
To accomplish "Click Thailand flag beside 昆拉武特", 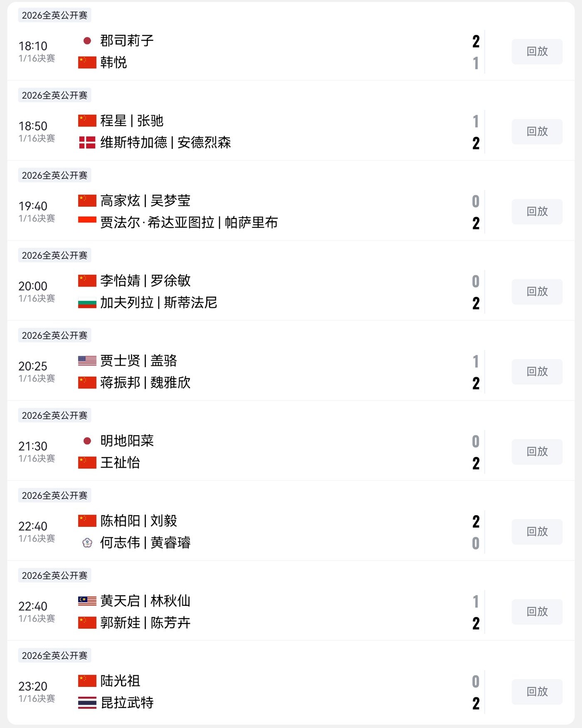I will coord(87,703).
